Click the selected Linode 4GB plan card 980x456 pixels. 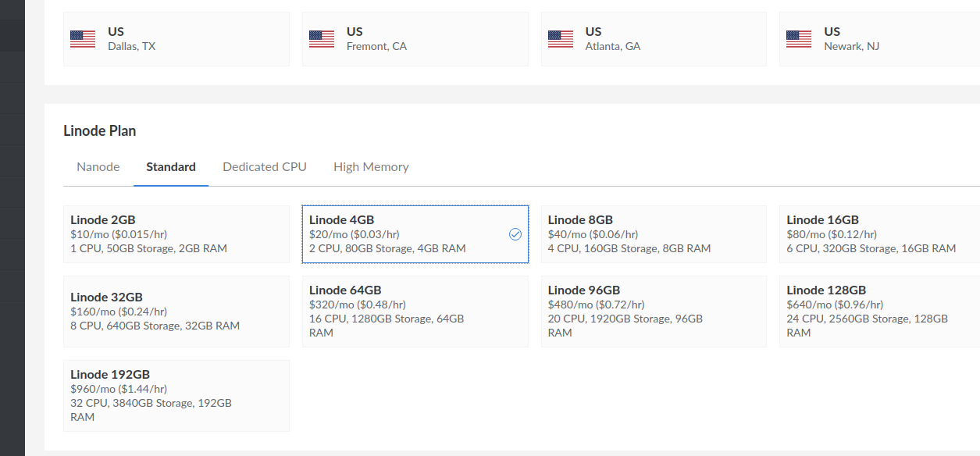point(415,234)
